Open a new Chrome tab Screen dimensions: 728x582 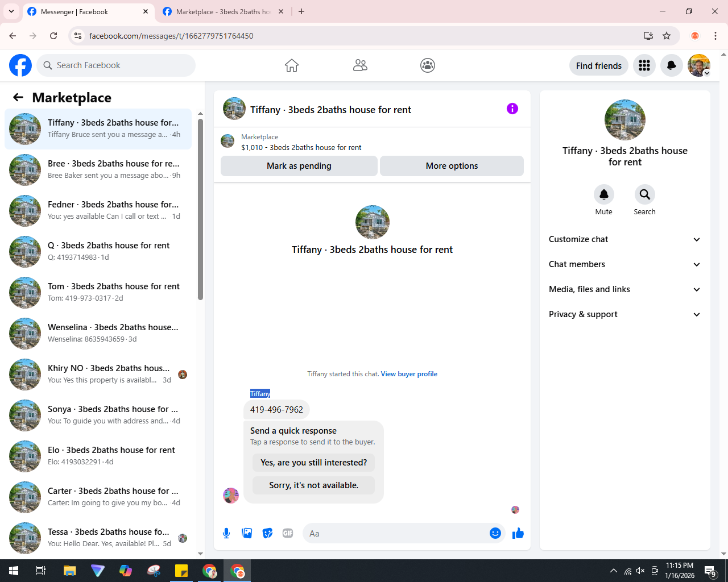tap(301, 11)
